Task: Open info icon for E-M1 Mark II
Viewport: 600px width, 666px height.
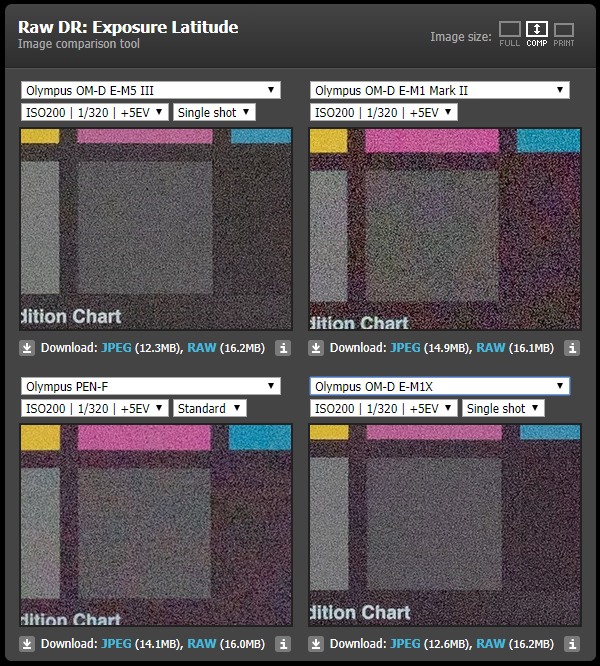Action: [571, 348]
